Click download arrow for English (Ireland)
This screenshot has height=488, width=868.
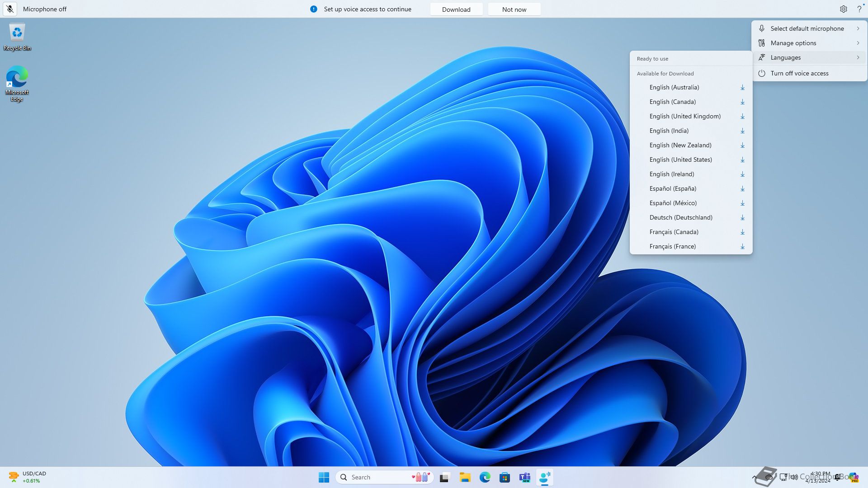click(742, 174)
